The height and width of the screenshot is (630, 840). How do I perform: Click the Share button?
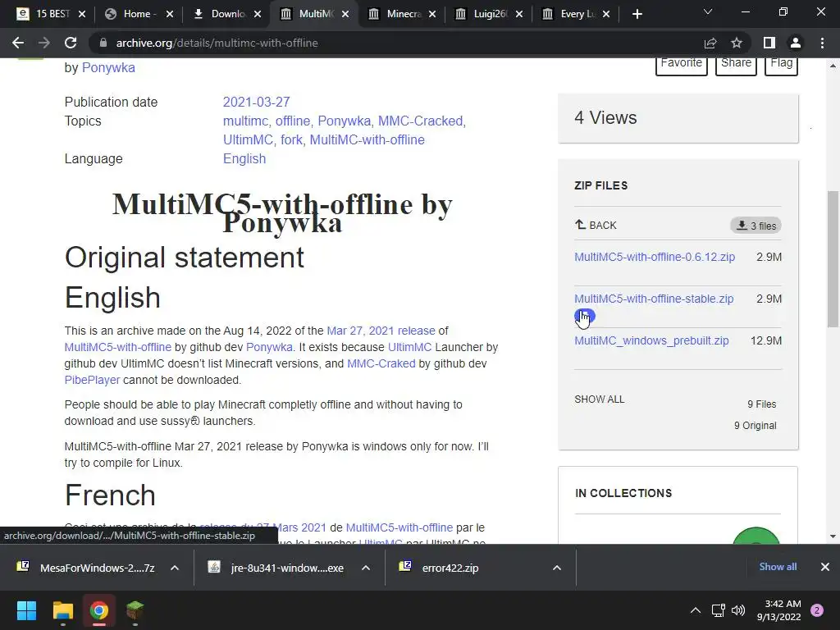[736, 63]
